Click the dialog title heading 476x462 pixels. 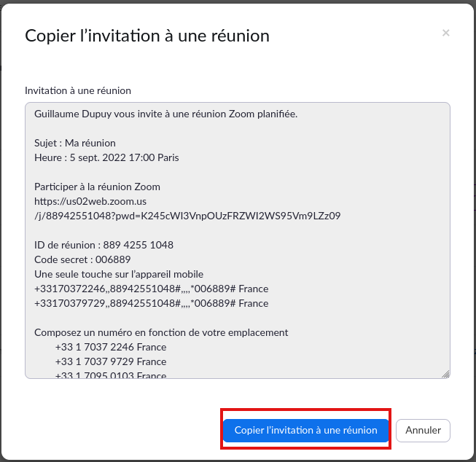point(147,36)
